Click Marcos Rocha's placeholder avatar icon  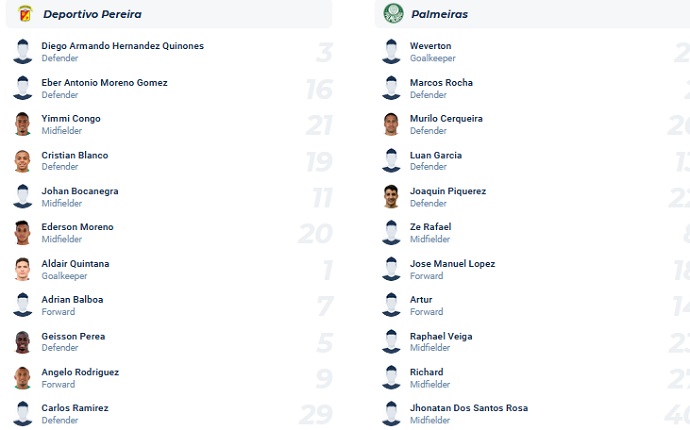pyautogui.click(x=391, y=88)
